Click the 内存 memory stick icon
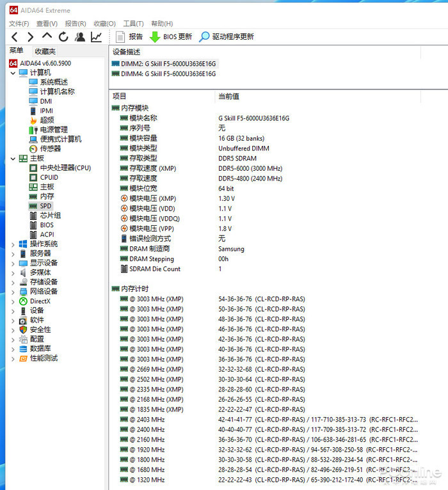 [x=33, y=196]
